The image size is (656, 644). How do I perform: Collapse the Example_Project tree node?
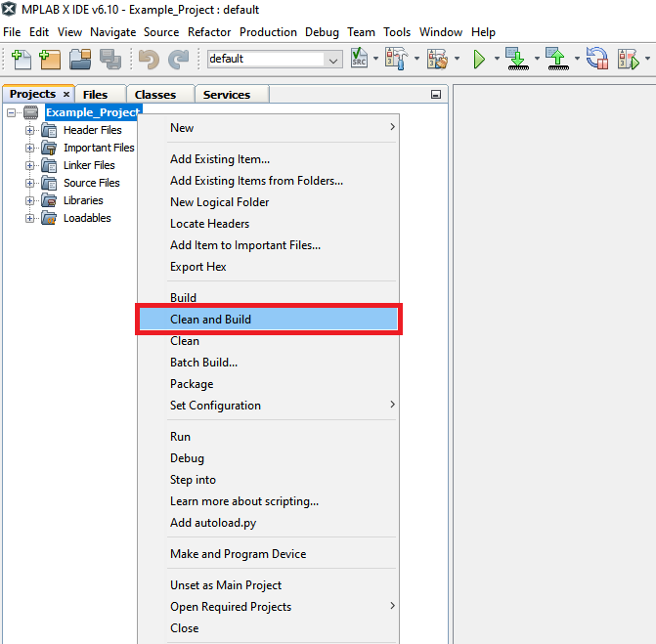[12, 112]
